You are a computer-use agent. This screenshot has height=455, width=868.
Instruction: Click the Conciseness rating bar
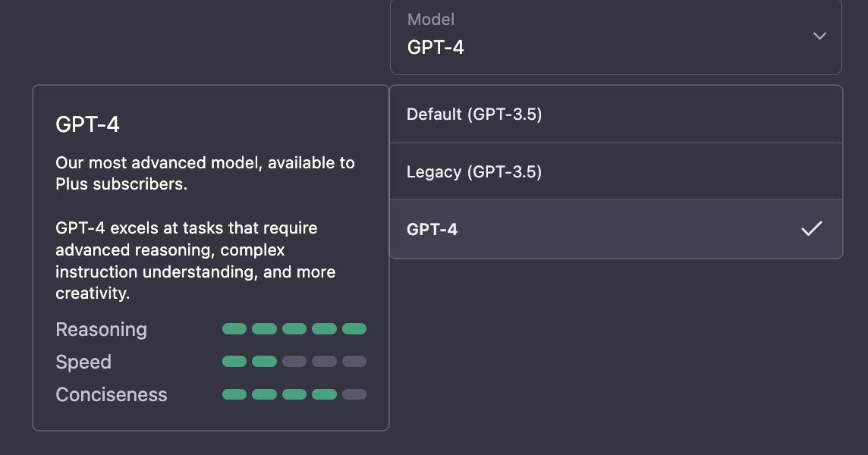(294, 394)
